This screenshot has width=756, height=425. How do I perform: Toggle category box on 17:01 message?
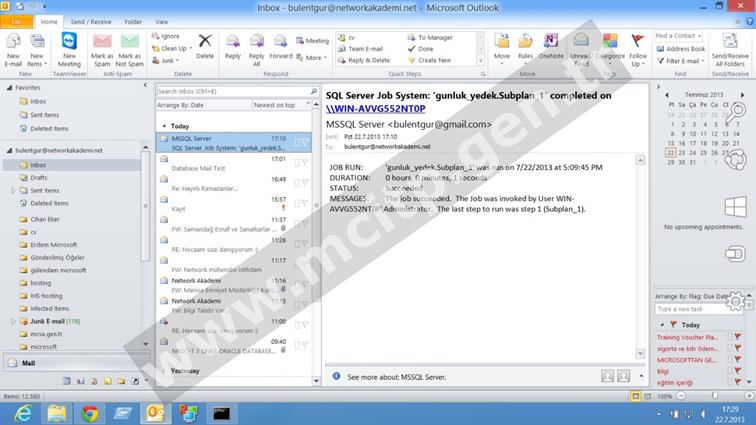click(297, 163)
